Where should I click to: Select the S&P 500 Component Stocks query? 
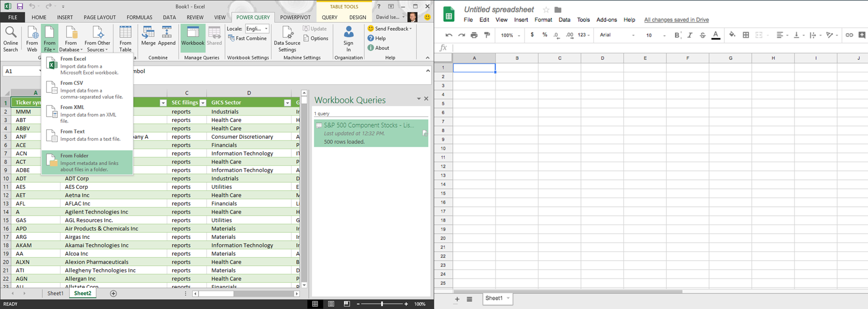coord(371,133)
